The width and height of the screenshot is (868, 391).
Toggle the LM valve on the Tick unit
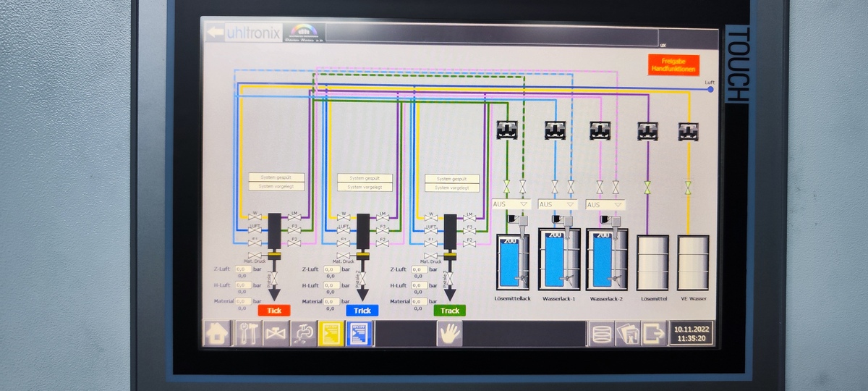(294, 216)
